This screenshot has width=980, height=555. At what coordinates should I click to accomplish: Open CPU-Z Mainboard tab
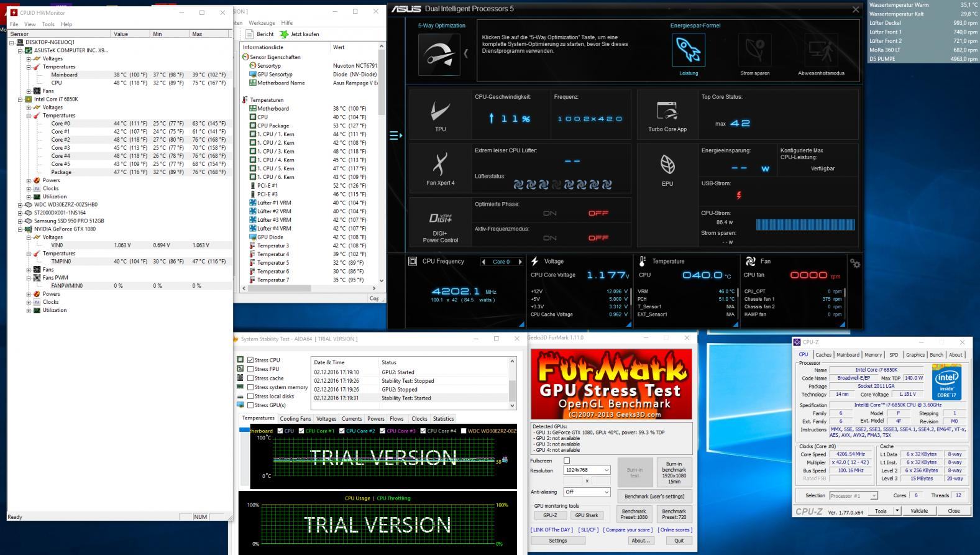click(x=848, y=355)
